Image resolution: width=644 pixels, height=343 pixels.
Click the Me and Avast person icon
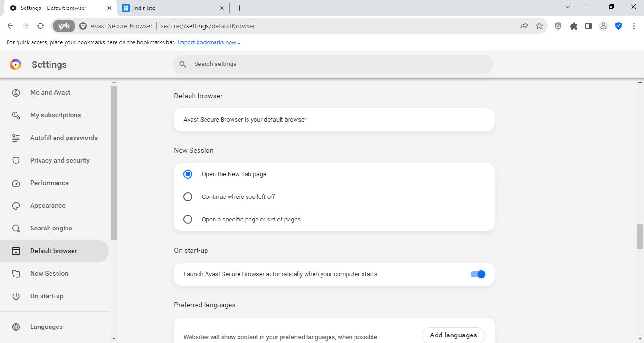[x=16, y=93]
